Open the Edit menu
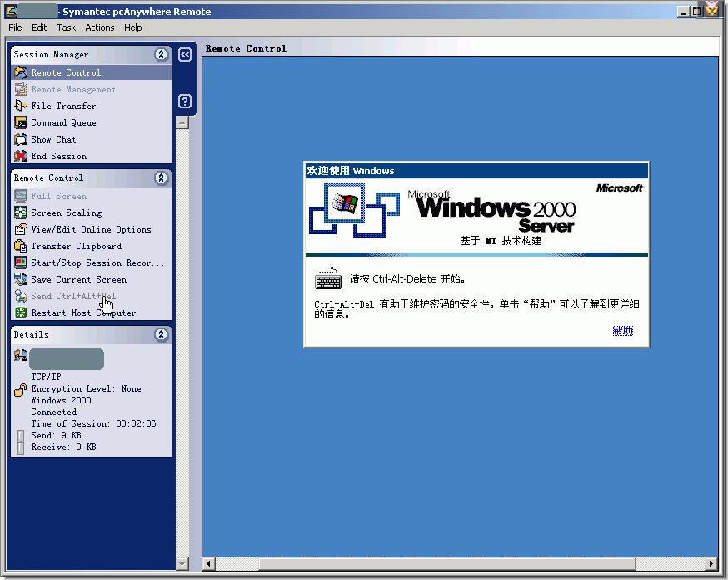 [x=39, y=27]
